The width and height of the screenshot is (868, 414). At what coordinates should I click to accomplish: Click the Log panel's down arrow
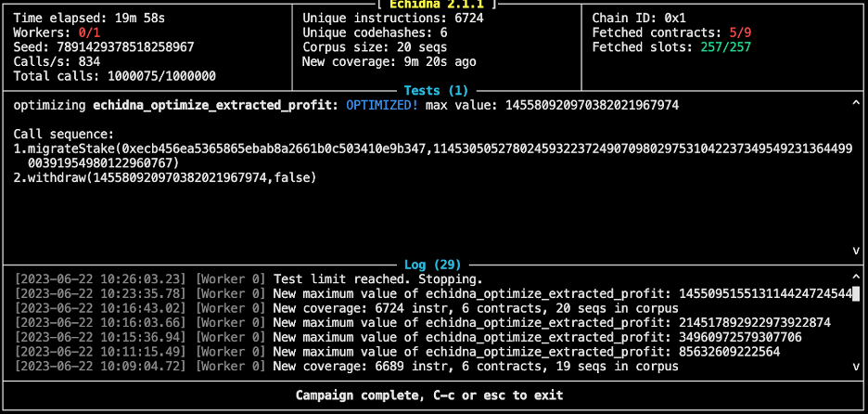coord(856,366)
